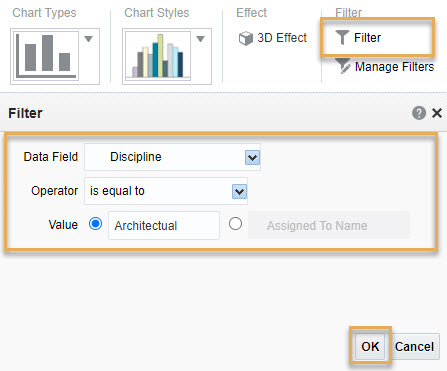
Task: Close the Filter dialog with X
Action: click(x=437, y=113)
